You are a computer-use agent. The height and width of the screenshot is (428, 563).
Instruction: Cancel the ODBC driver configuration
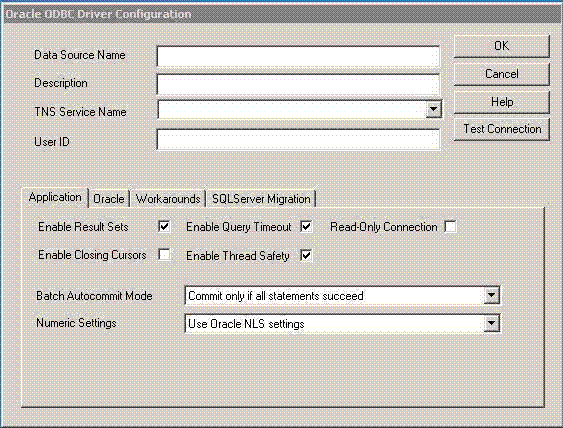(502, 74)
